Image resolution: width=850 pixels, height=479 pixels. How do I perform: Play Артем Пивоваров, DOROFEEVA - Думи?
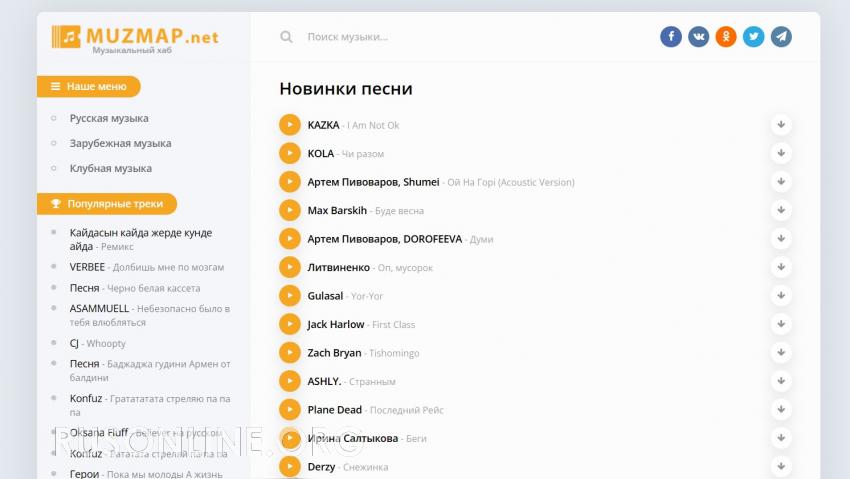point(290,238)
